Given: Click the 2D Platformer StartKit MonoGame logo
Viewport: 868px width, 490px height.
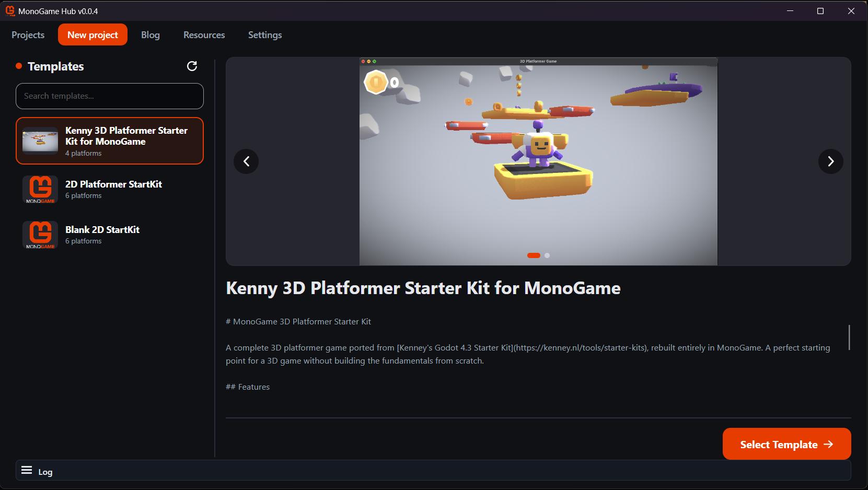Looking at the screenshot, I should [x=40, y=189].
